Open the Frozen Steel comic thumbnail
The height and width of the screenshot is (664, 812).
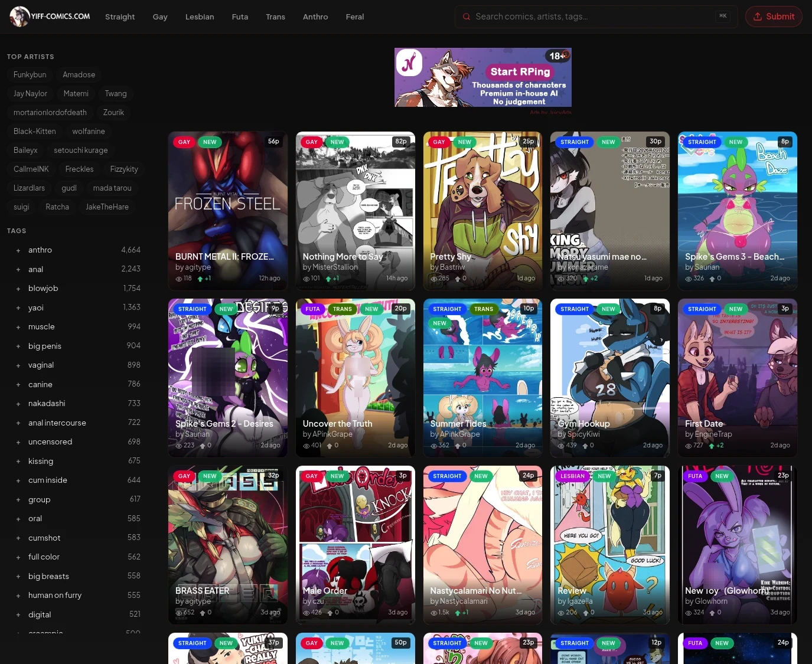(x=228, y=211)
